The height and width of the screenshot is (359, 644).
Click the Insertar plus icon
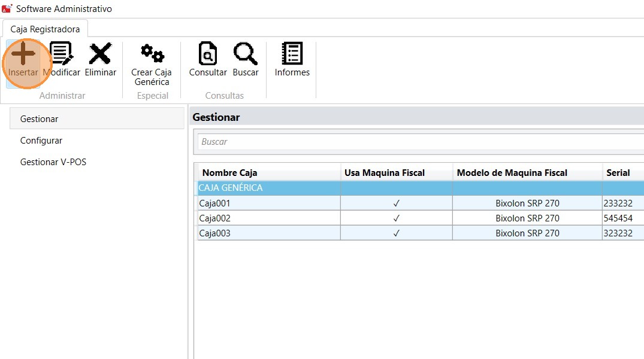click(23, 54)
